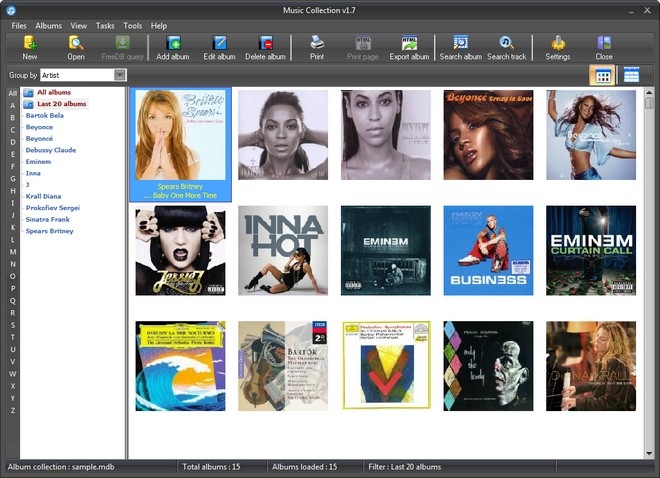Open the Help menu
The height and width of the screenshot is (478, 660).
[x=159, y=26]
